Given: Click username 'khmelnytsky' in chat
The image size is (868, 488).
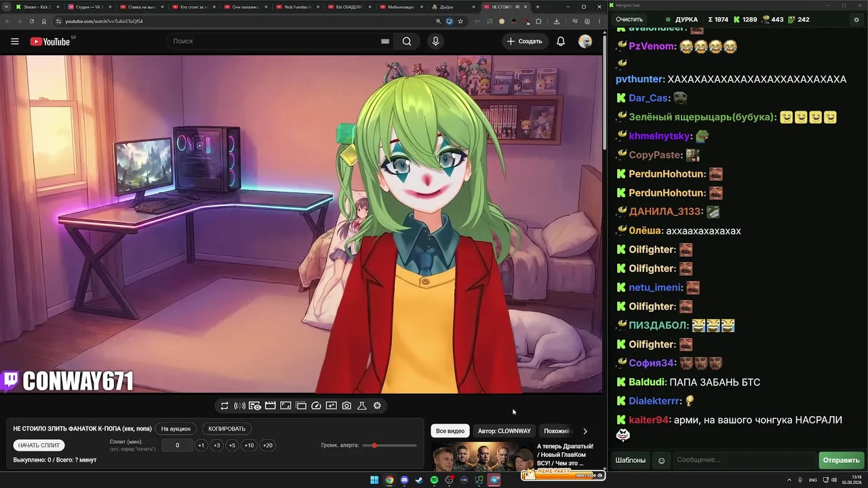Looking at the screenshot, I should (660, 136).
